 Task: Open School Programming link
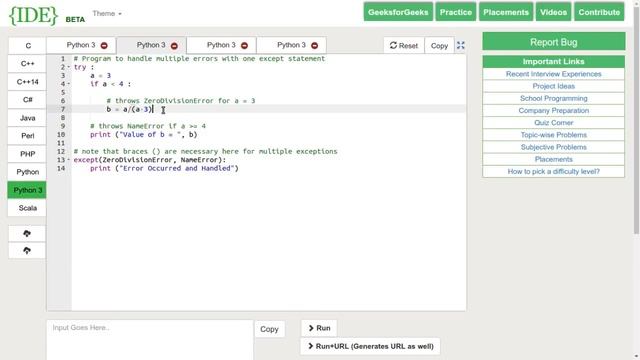tap(553, 98)
